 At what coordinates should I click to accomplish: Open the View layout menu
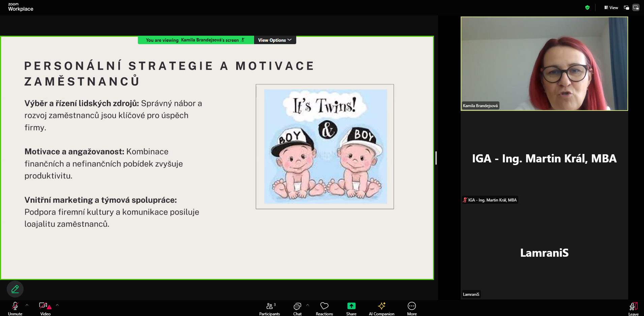[x=611, y=7]
